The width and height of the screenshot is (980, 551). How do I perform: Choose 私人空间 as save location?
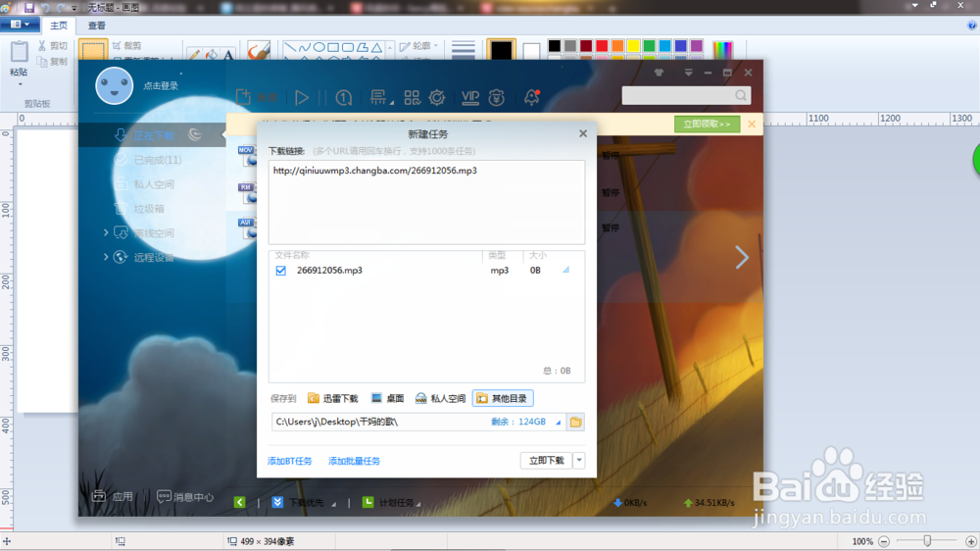[x=441, y=398]
